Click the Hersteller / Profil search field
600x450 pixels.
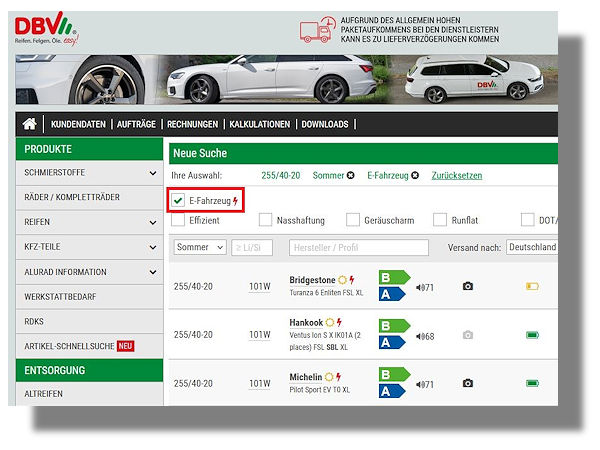(x=359, y=247)
